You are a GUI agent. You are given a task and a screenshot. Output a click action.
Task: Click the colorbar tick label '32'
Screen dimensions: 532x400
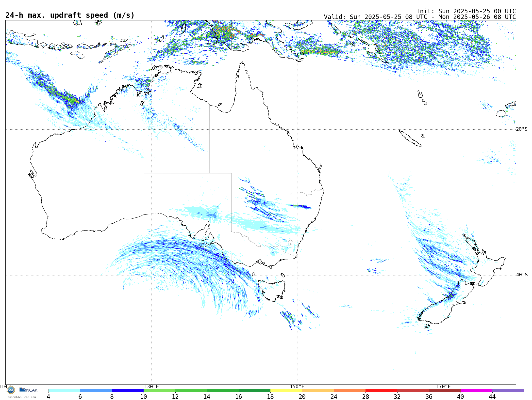[397, 397]
